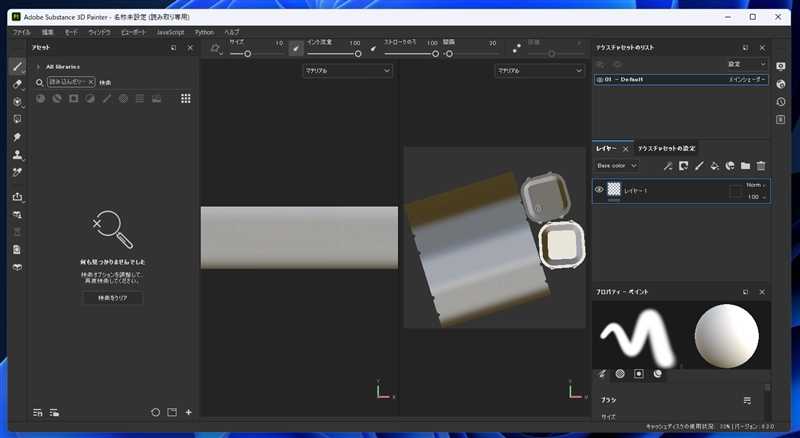Select the Eraser tool in left toolbar

[17, 84]
